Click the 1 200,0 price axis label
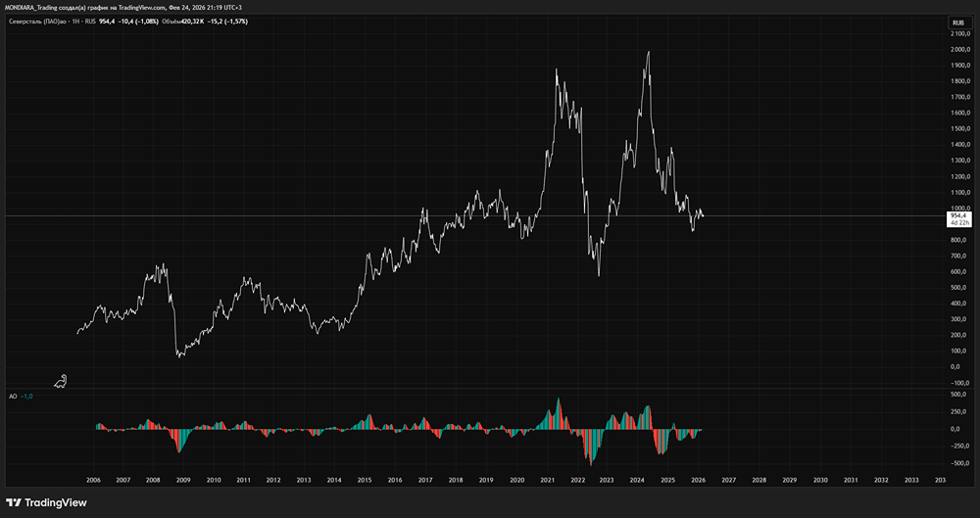 click(959, 176)
